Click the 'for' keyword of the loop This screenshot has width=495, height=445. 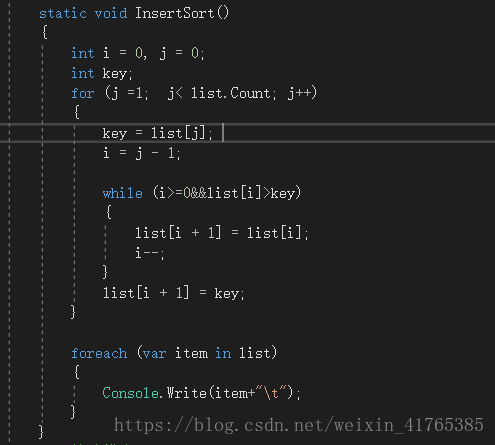(83, 93)
